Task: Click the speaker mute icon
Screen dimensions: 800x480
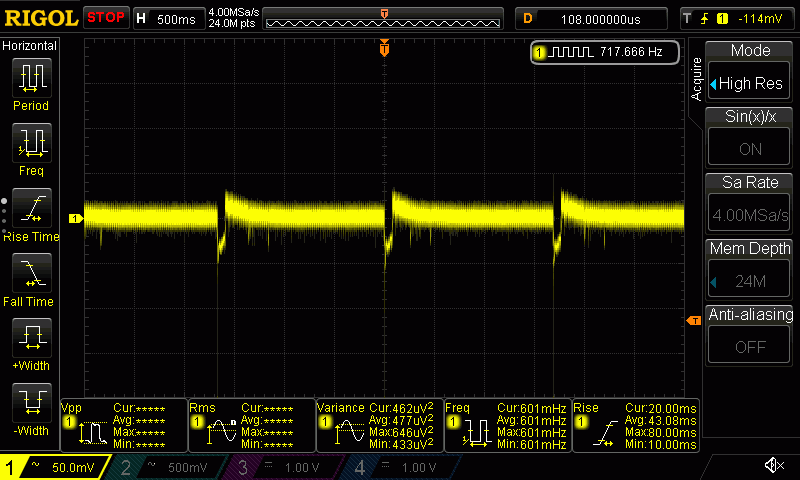Action: point(773,466)
